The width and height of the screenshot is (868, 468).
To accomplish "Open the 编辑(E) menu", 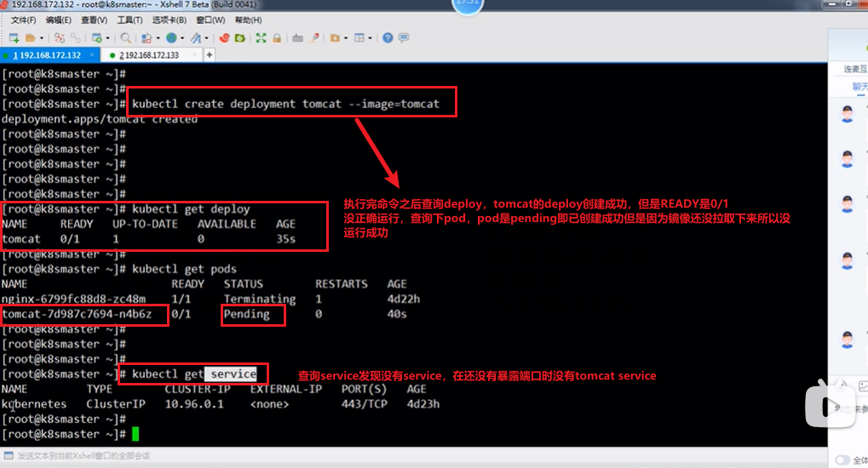I will (x=58, y=20).
